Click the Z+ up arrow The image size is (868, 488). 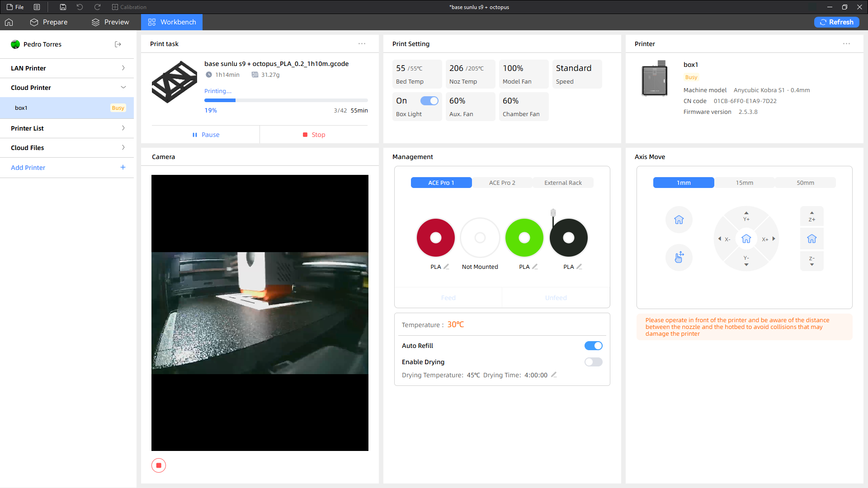tap(812, 216)
